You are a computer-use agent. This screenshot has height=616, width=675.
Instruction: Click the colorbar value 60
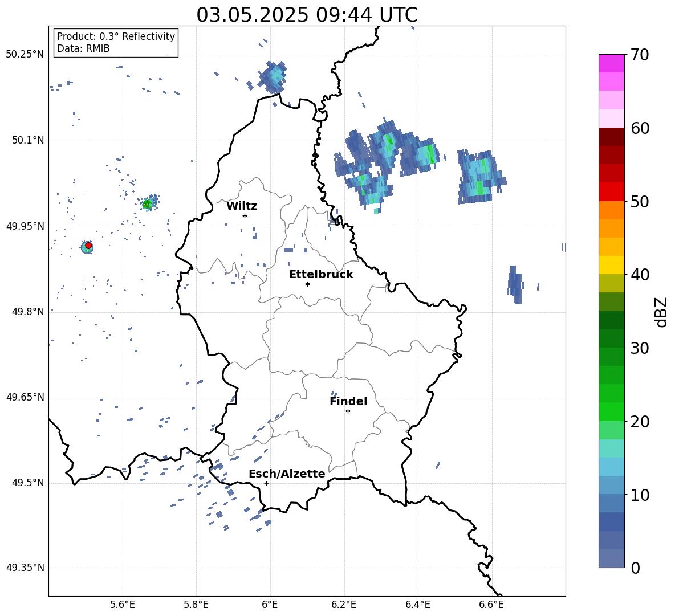pyautogui.click(x=640, y=128)
